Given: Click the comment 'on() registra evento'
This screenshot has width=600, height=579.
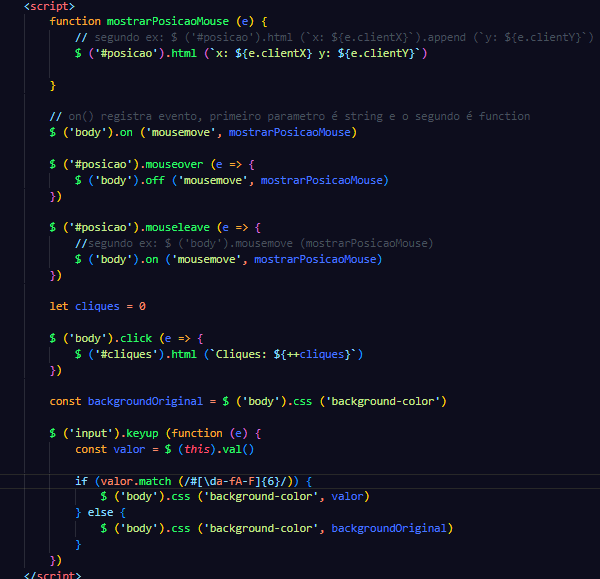Looking at the screenshot, I should point(290,116).
